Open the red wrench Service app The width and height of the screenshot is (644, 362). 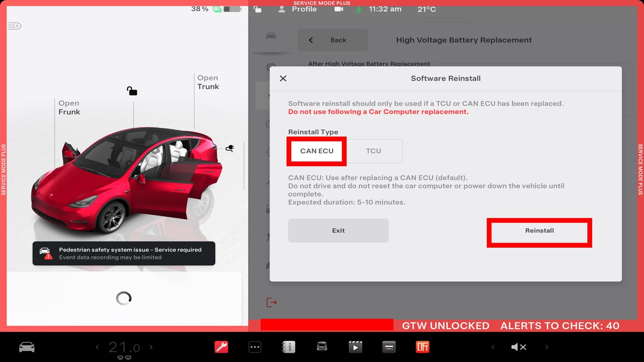click(x=221, y=347)
